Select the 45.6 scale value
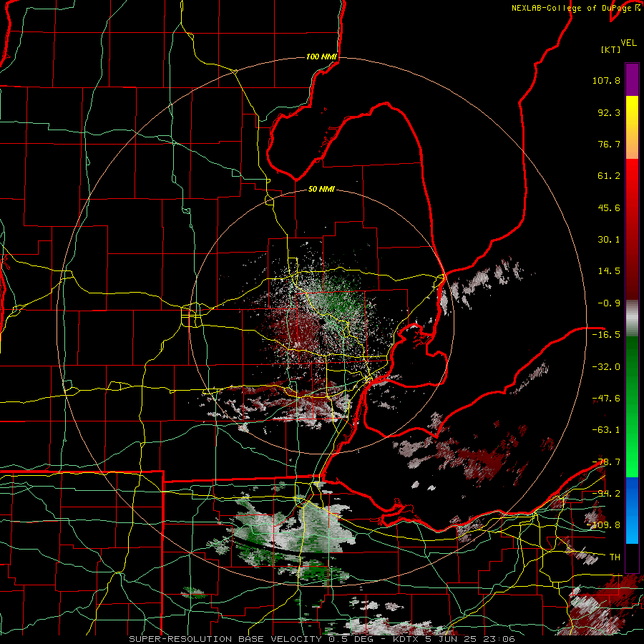The height and width of the screenshot is (644, 644). click(609, 208)
